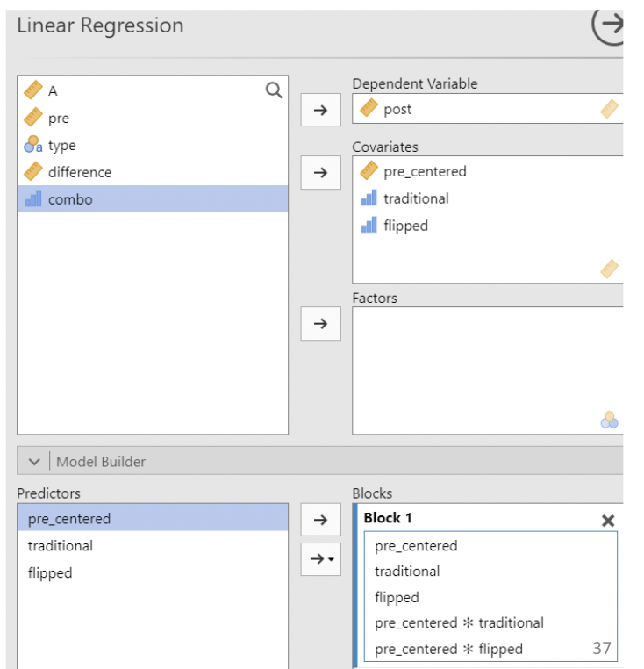Click the empty Factors box
The width and height of the screenshot is (644, 669).
[x=487, y=369]
